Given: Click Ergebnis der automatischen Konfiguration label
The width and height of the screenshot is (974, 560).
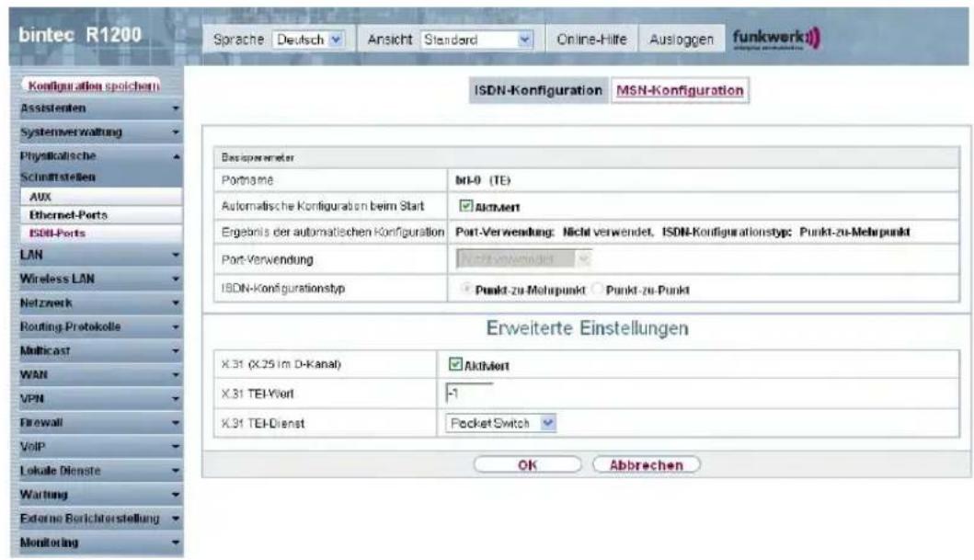Looking at the screenshot, I should 332,232.
